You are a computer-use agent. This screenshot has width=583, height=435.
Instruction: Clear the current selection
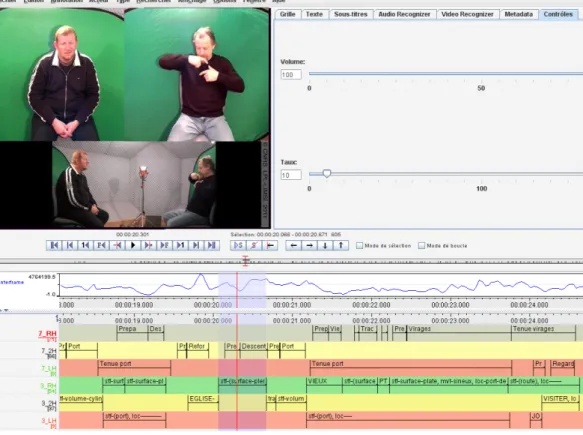[254, 245]
